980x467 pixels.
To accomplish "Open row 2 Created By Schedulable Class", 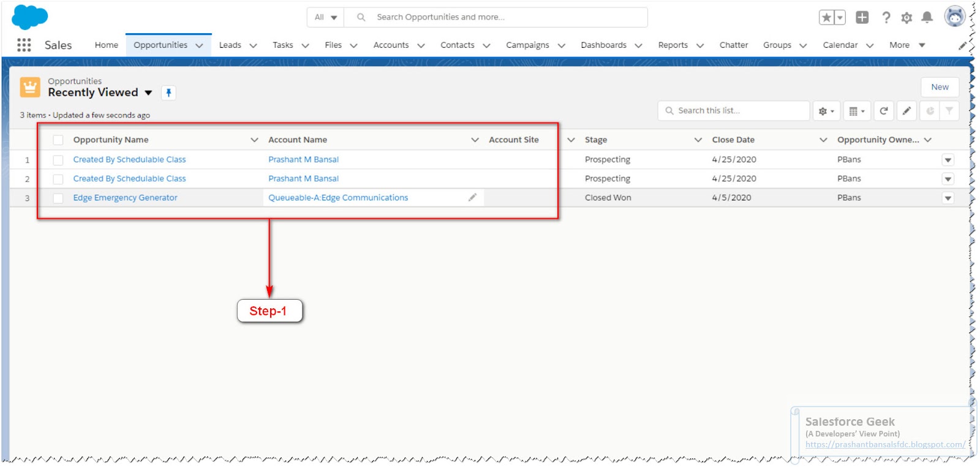I will pos(129,178).
